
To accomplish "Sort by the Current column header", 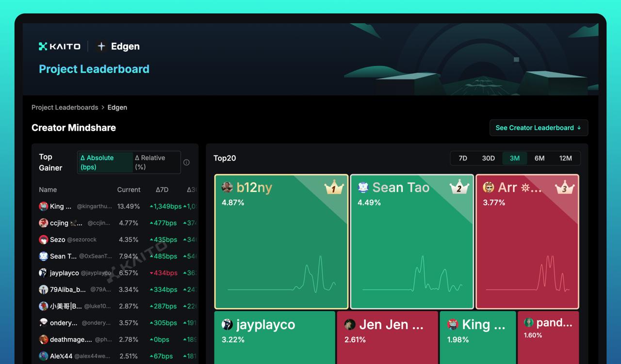I will (129, 190).
